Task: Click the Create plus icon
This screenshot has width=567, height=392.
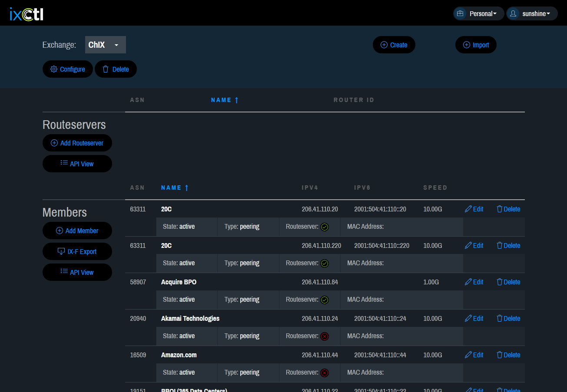Action: click(x=384, y=45)
